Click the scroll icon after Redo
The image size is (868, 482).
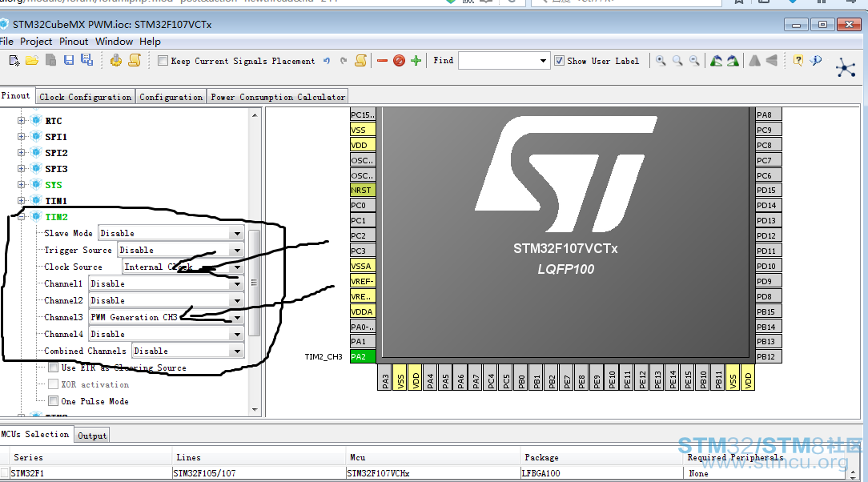point(360,60)
